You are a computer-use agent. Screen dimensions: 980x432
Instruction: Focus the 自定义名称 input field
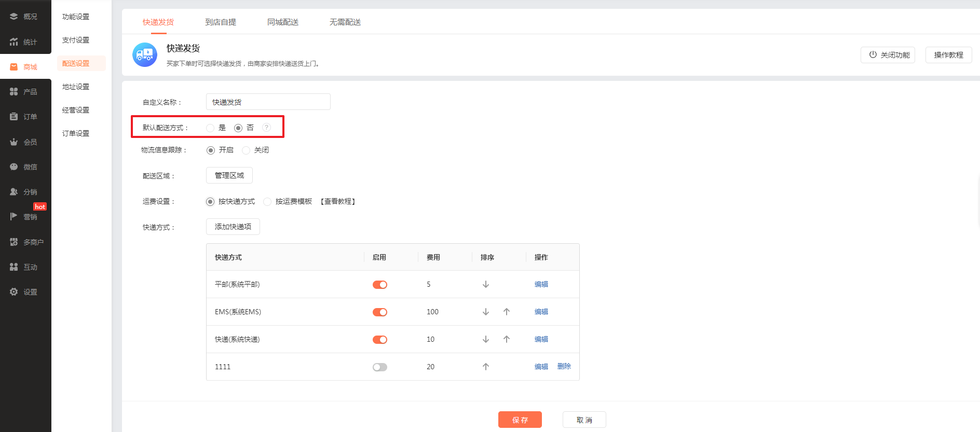[x=268, y=102]
